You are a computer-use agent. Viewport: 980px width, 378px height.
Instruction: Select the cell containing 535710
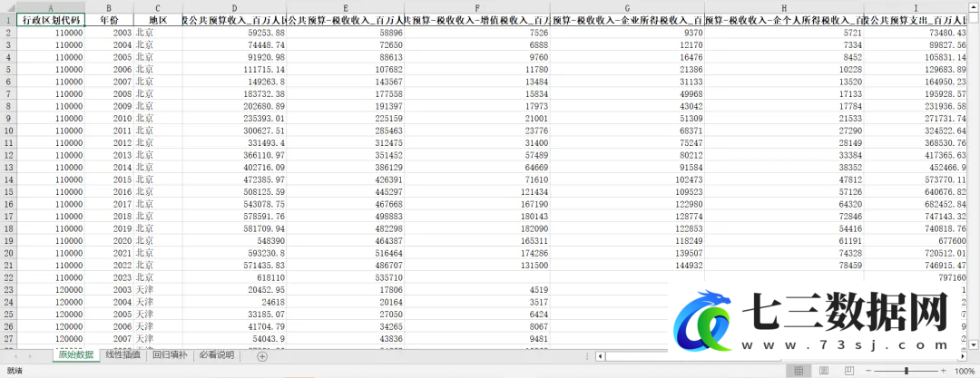point(346,276)
